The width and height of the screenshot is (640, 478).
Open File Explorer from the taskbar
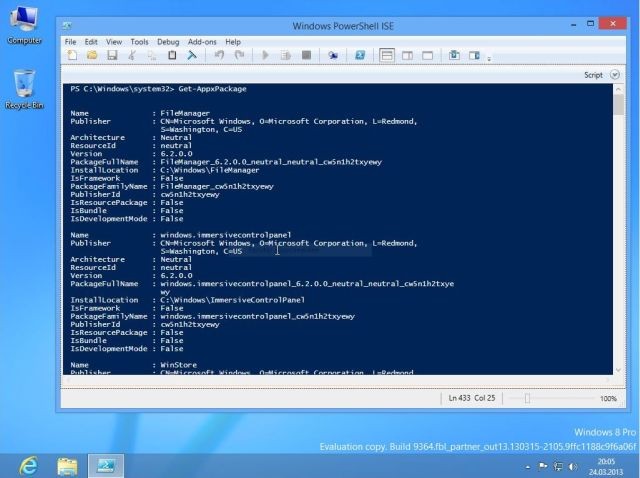[x=67, y=466]
